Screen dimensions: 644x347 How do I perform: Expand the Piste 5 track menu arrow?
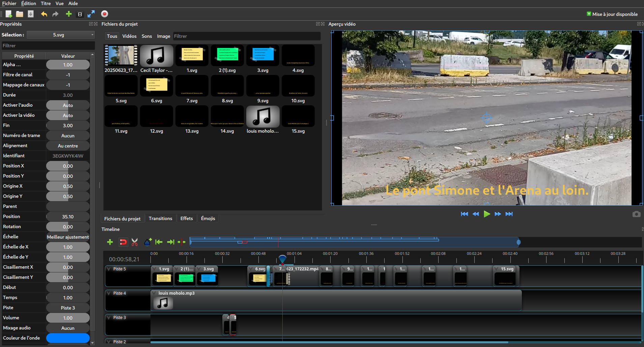pyautogui.click(x=109, y=269)
